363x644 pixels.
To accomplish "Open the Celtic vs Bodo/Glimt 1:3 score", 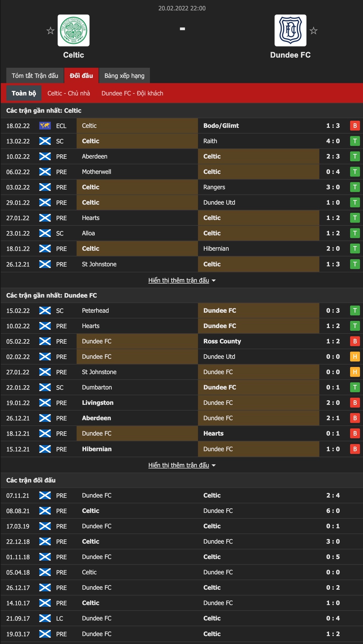I will click(333, 126).
